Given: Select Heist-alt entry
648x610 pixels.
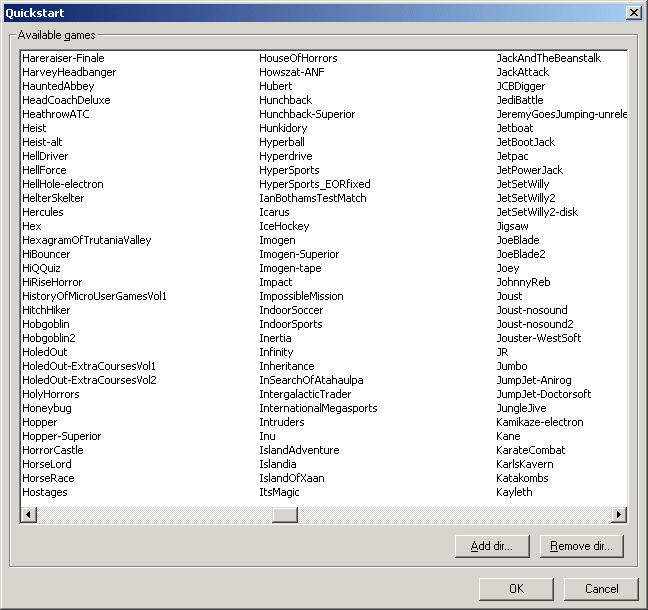Looking at the screenshot, I should click(x=42, y=142).
